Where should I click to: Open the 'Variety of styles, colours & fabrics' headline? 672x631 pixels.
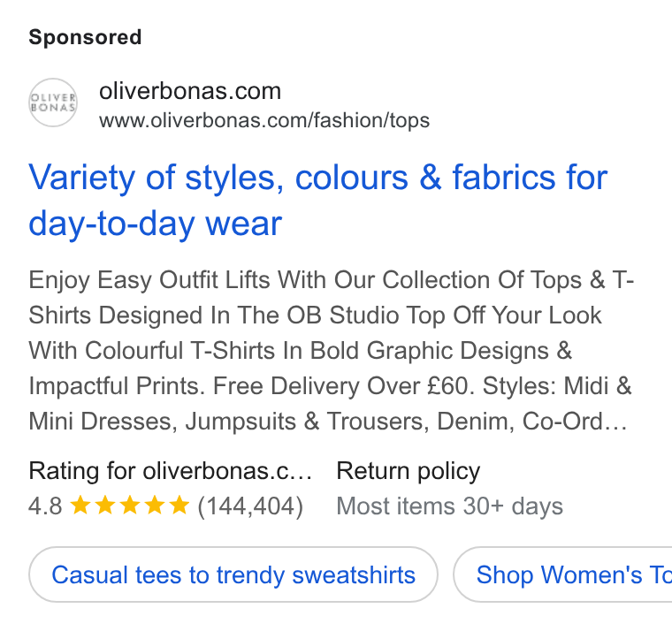[317, 200]
